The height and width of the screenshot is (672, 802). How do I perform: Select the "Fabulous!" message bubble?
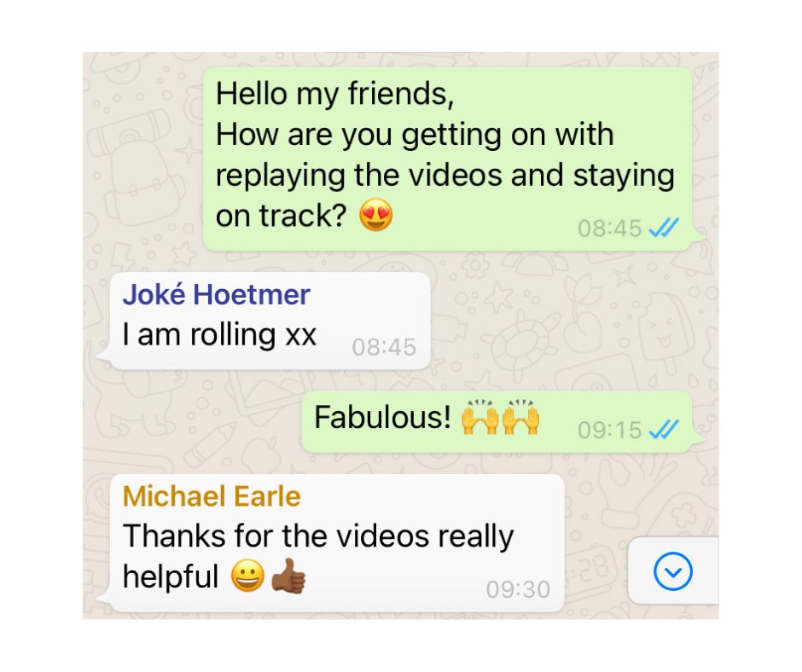point(497,421)
